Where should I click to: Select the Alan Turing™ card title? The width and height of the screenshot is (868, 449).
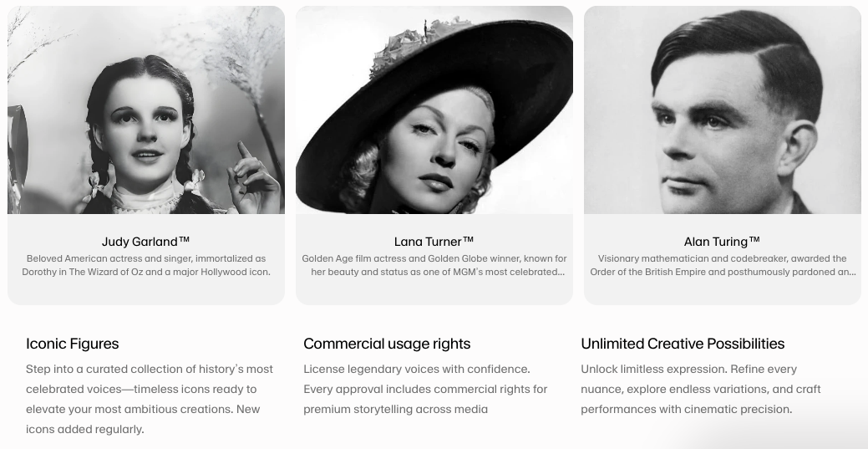click(722, 242)
